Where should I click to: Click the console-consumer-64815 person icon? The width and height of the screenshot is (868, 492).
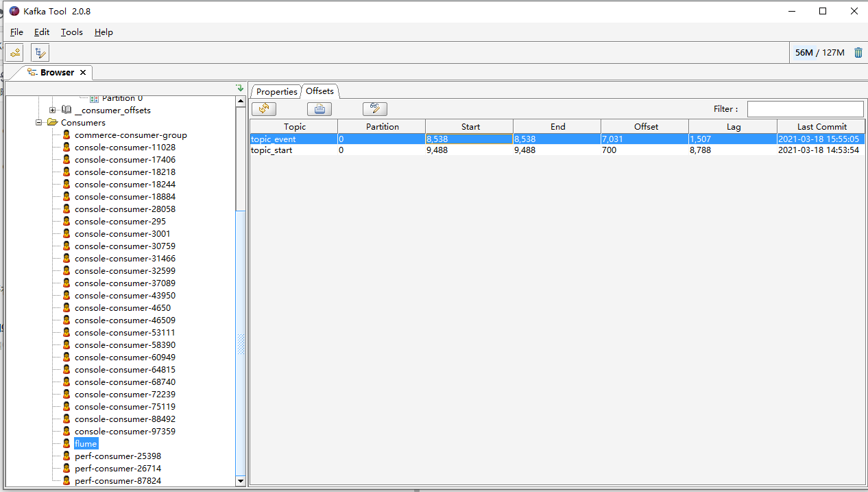67,370
